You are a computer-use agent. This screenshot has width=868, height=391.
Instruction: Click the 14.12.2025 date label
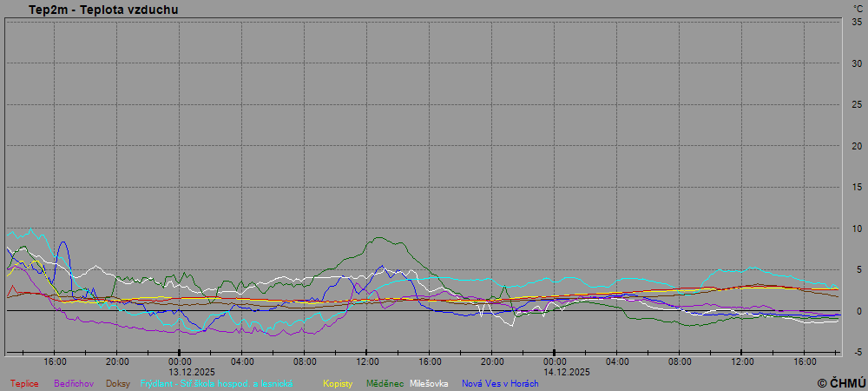[x=555, y=371]
